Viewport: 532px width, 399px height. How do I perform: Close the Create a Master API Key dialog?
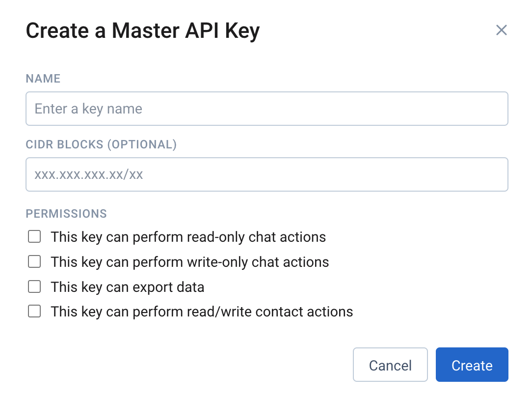501,30
